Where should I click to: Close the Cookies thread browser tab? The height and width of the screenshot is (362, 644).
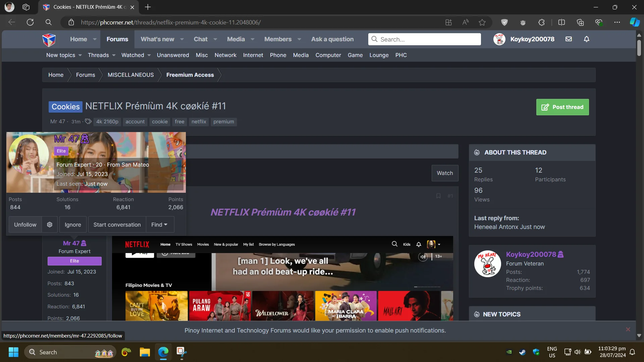click(x=132, y=7)
